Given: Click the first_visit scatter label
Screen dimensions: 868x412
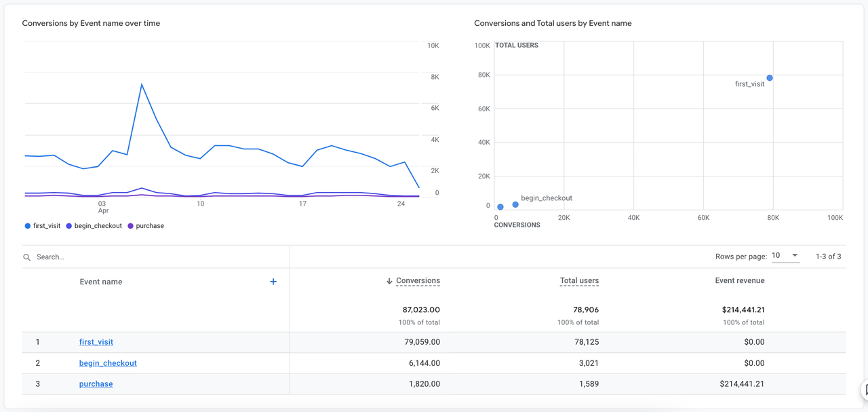Looking at the screenshot, I should coord(749,84).
